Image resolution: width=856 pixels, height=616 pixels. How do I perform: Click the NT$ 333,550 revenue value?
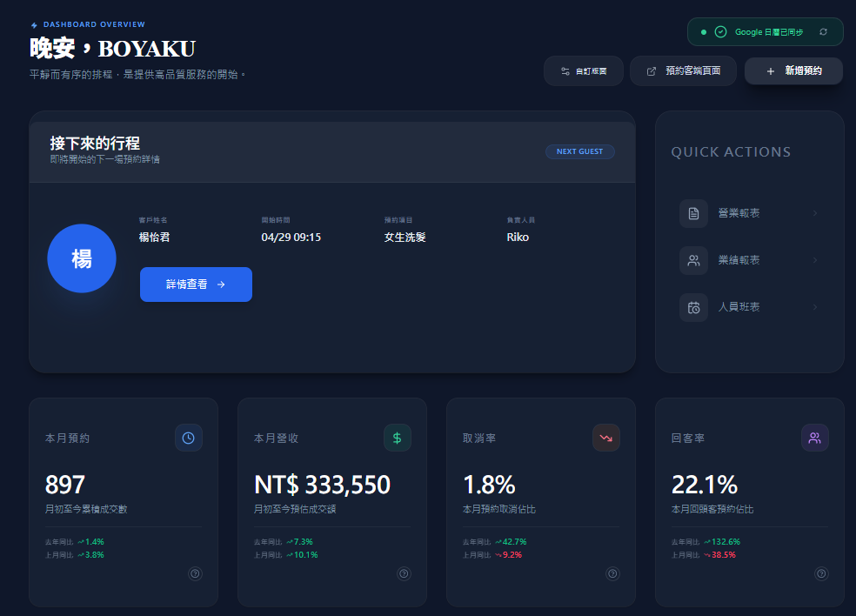[322, 485]
